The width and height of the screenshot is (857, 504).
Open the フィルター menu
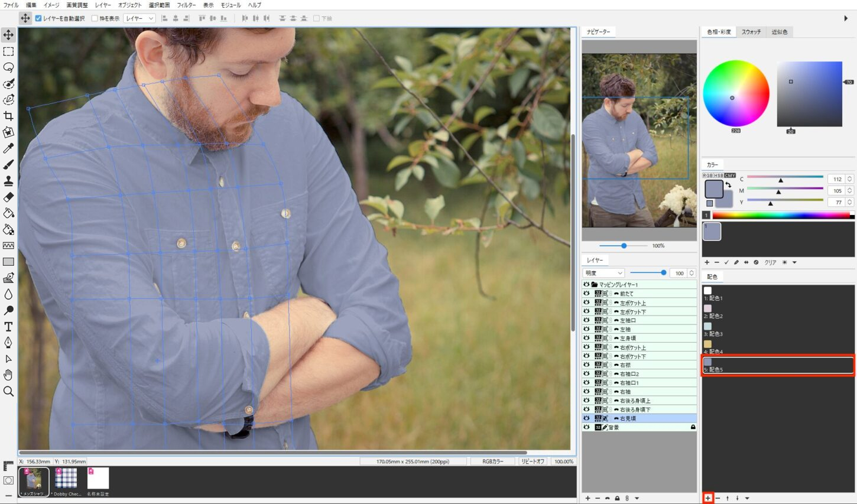pos(186,5)
